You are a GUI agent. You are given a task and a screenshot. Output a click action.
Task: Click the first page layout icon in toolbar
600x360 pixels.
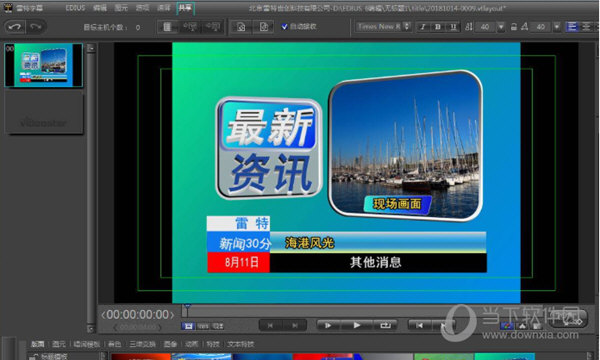point(167,27)
